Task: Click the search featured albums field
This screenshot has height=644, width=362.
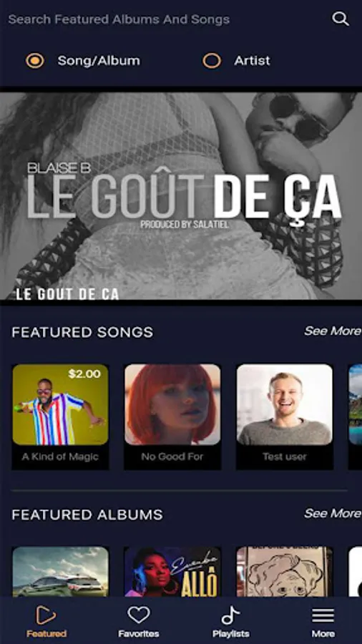Action: 164,19
